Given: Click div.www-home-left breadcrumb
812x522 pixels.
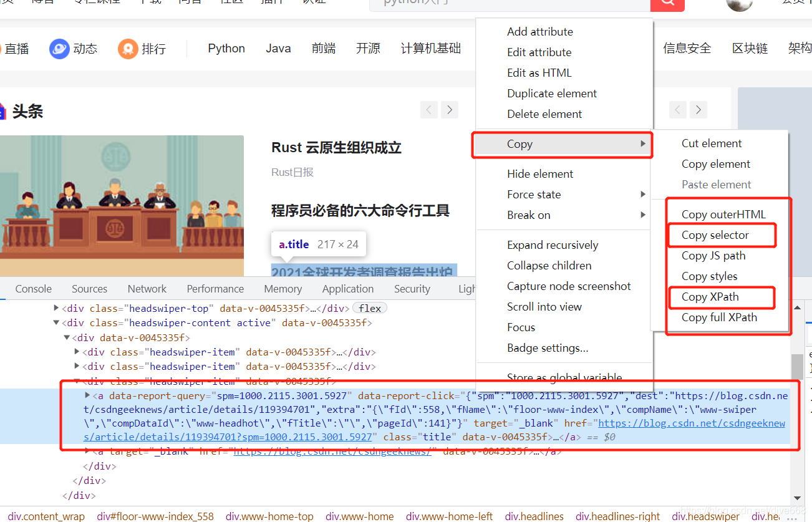Looking at the screenshot, I should click(449, 516).
